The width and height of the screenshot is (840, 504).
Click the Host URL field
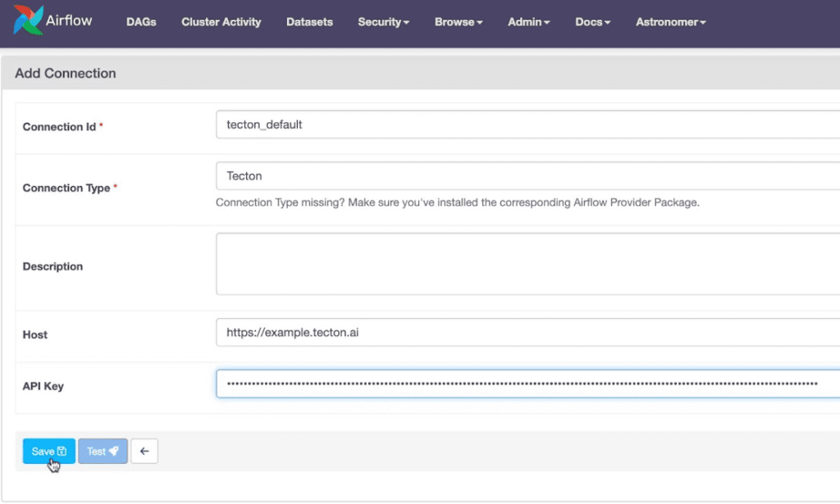tap(525, 333)
